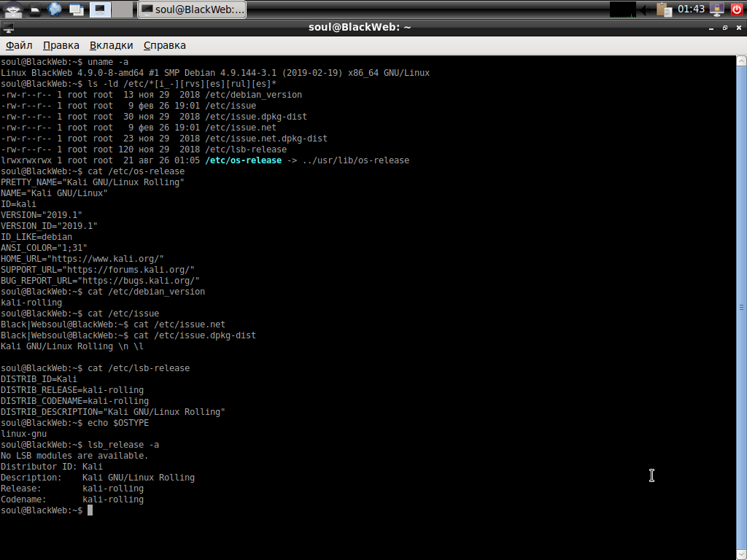Open the main applications menu icon
747x560 pixels.
pyautogui.click(x=12, y=9)
